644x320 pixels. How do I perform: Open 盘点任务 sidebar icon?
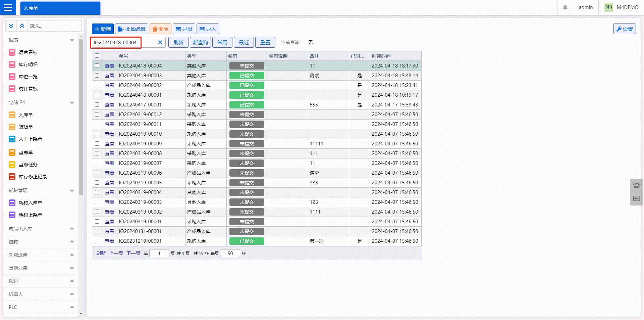pos(12,165)
